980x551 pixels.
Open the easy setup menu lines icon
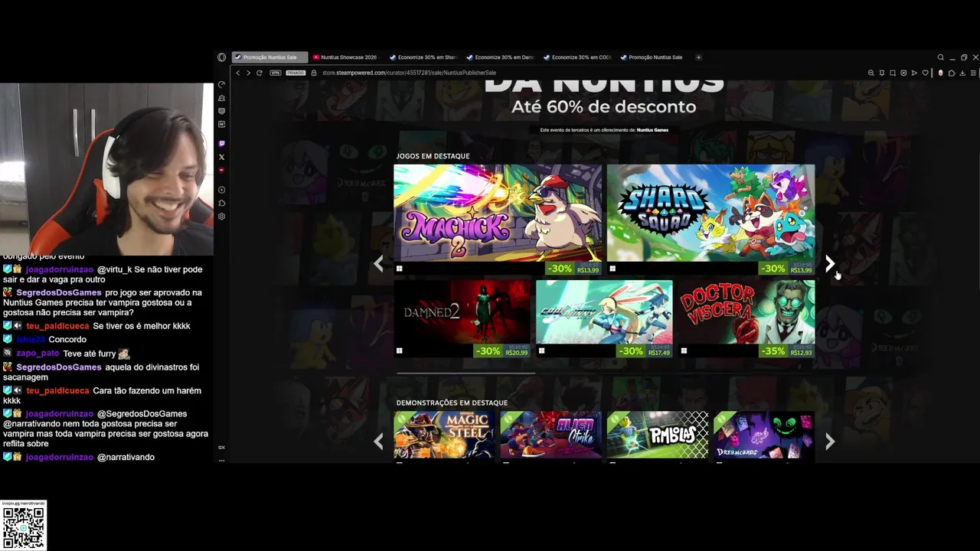point(973,73)
